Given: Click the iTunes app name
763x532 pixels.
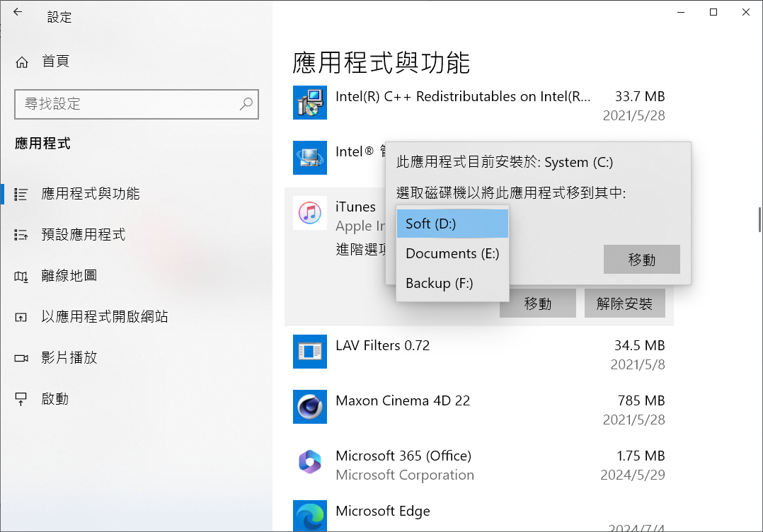Looking at the screenshot, I should (356, 207).
